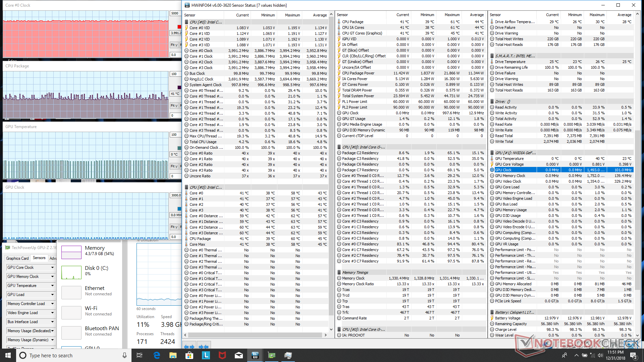Image resolution: width=644 pixels, height=362 pixels.
Task: Click the expand columns blue arrows button
Action: 190,347
